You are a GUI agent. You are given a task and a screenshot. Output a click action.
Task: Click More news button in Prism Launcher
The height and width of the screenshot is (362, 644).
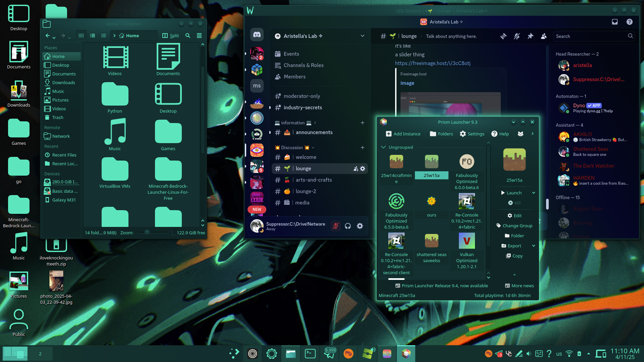519,286
